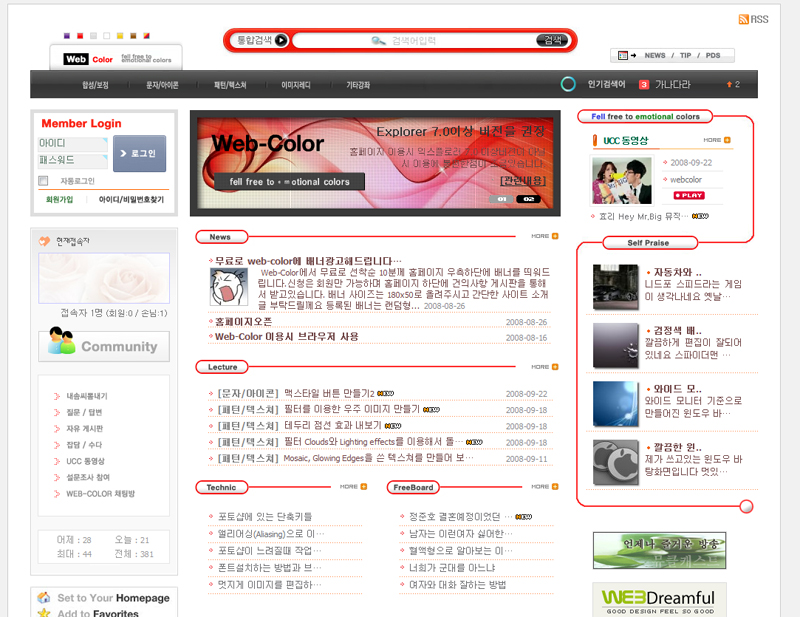
Task: Open Web-Color 이용시 브라우저 사용 news item
Action: (x=286, y=337)
